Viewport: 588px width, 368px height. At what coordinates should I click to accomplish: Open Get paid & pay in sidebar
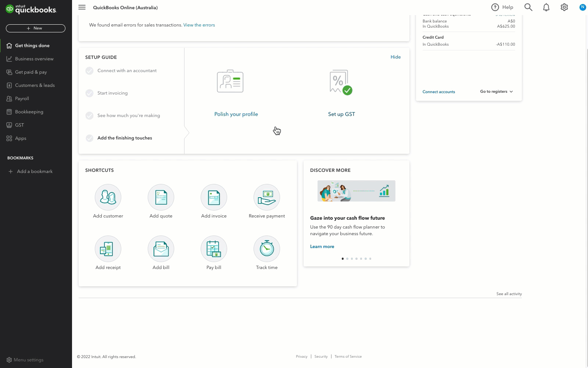(x=36, y=72)
